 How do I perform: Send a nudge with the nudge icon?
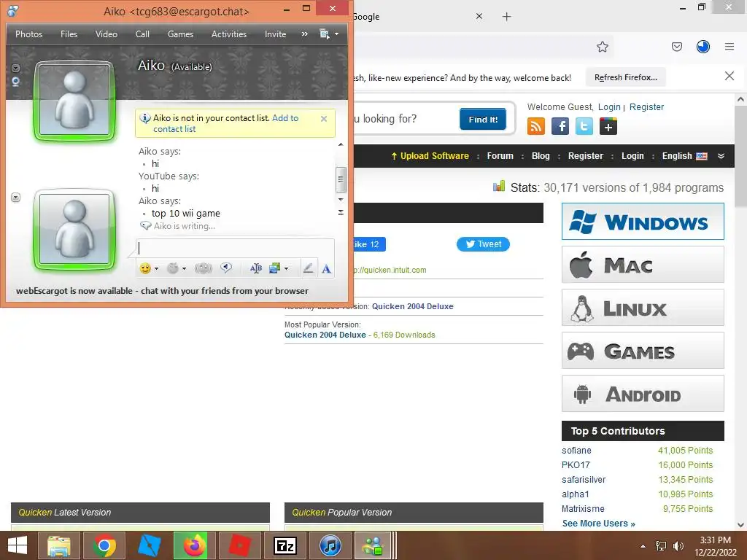204,268
